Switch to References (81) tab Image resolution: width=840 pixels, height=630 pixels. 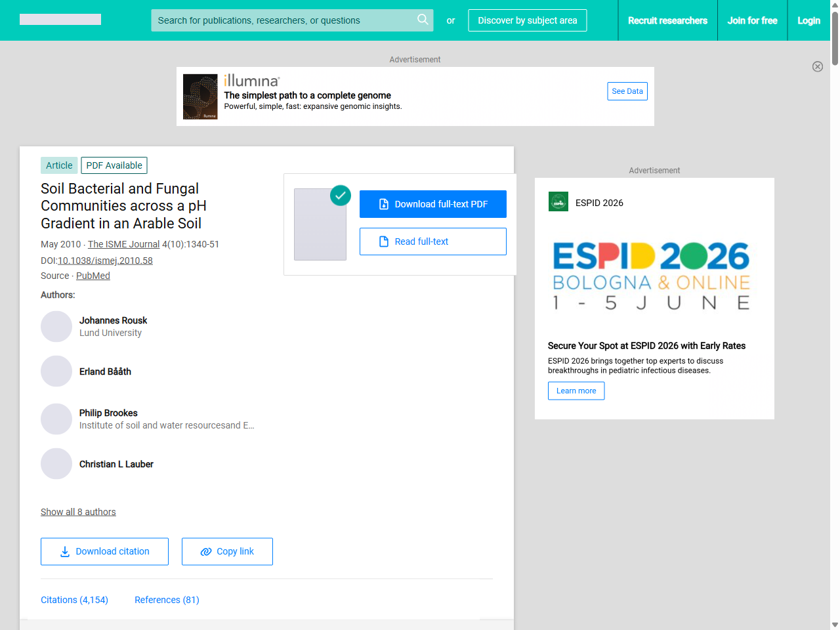pos(167,600)
